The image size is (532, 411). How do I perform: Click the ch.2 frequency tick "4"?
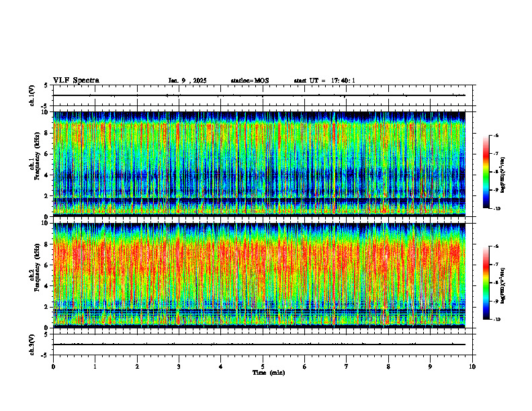click(x=47, y=286)
